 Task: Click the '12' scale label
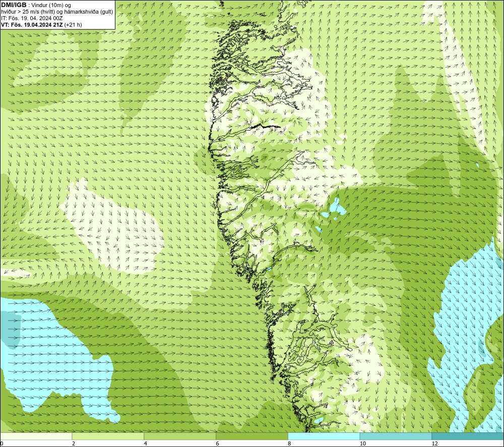click(x=434, y=443)
